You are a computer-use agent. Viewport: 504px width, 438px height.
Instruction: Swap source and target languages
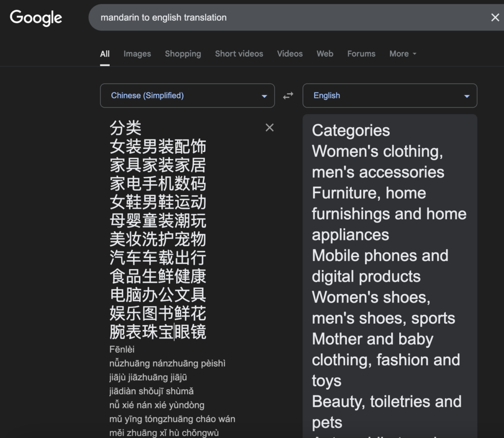pos(288,96)
